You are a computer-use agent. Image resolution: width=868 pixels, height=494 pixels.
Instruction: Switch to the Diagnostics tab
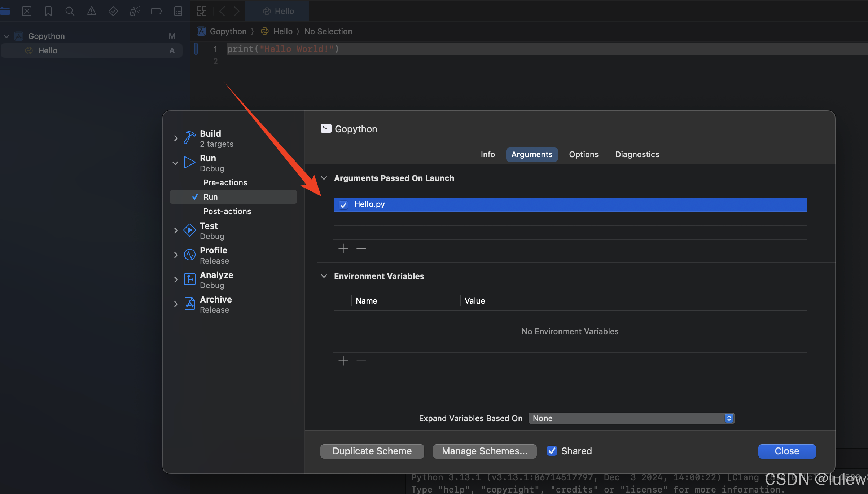tap(637, 154)
